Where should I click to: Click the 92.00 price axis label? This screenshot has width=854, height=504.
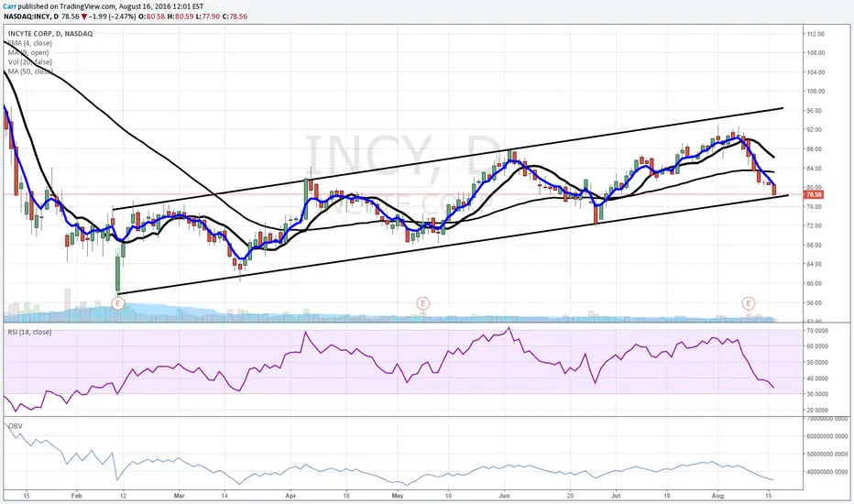pyautogui.click(x=816, y=130)
